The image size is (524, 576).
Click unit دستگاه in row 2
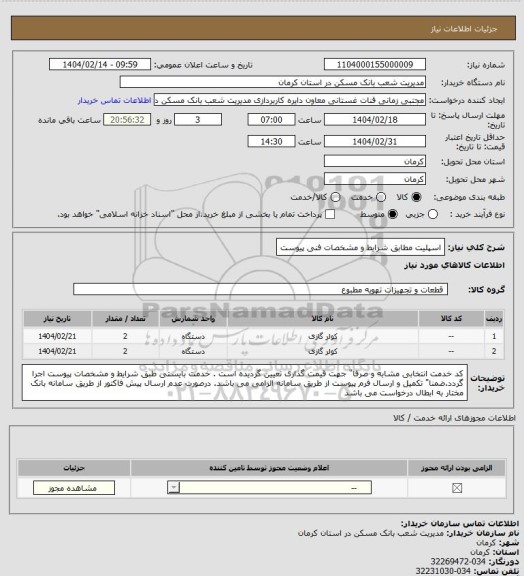tap(193, 351)
